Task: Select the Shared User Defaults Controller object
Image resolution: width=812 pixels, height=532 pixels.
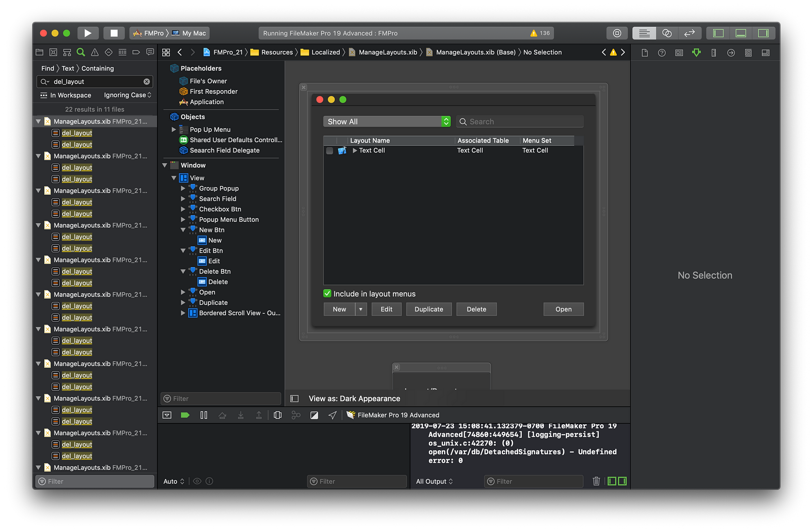Action: [231, 140]
